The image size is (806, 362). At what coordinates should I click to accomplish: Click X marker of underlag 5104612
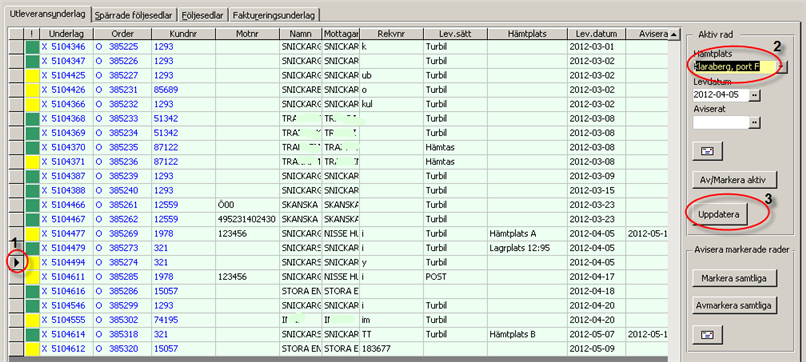pos(44,349)
